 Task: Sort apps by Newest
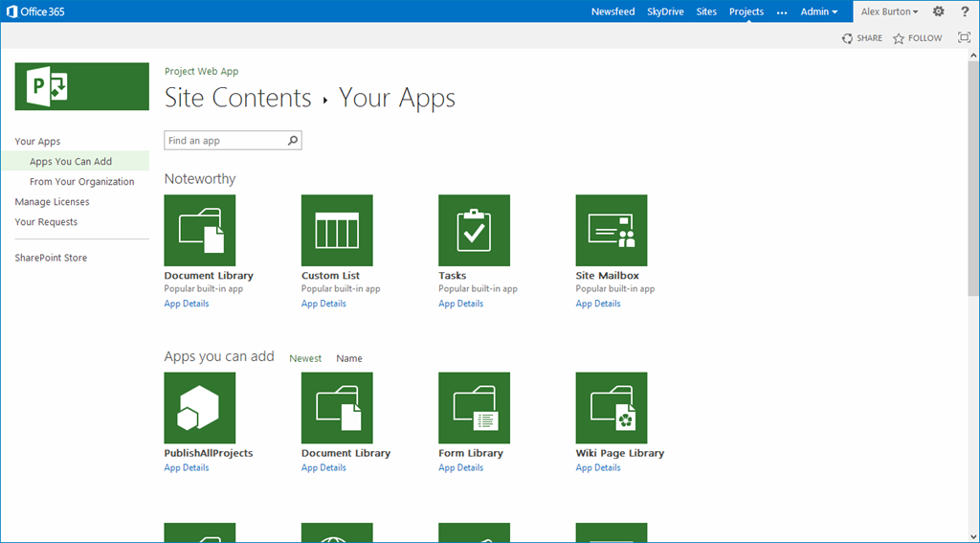305,358
